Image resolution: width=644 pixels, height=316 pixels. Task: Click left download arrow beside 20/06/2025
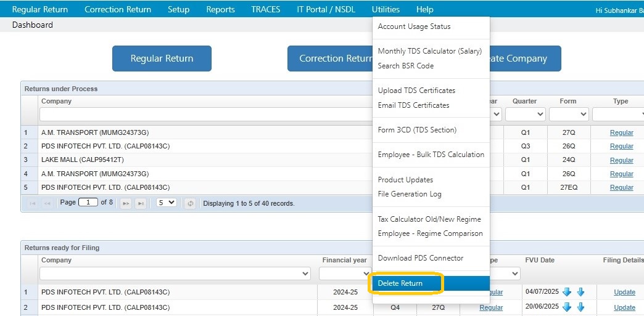click(x=567, y=307)
